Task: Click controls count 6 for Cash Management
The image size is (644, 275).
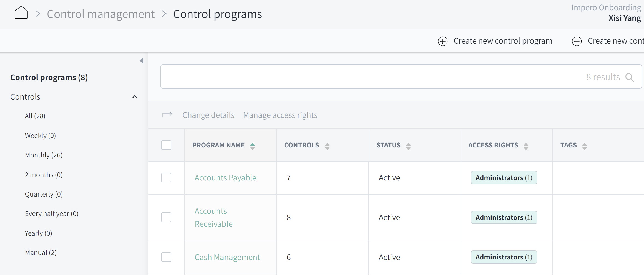Action: point(289,257)
